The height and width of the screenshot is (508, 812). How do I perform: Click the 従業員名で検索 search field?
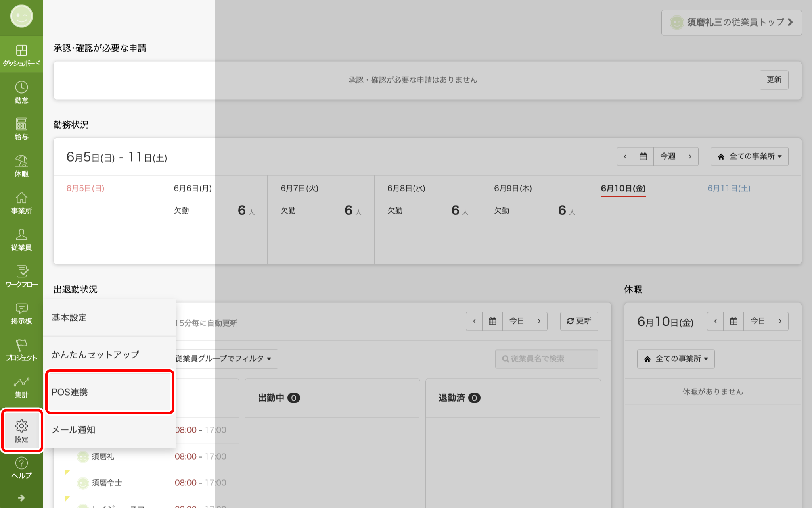[546, 359]
